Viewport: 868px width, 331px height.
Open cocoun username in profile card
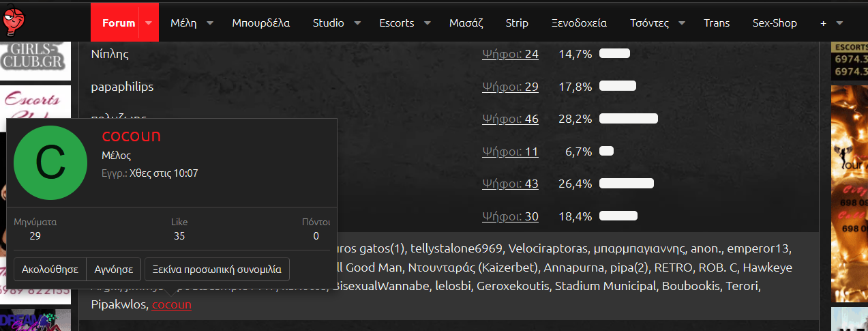click(x=131, y=136)
